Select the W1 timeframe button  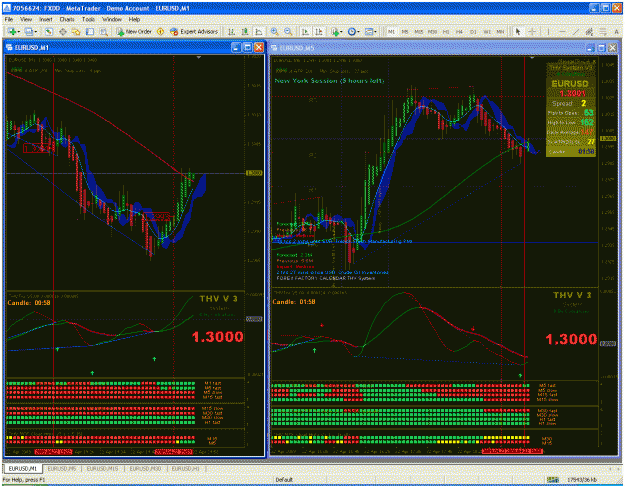tap(487, 31)
